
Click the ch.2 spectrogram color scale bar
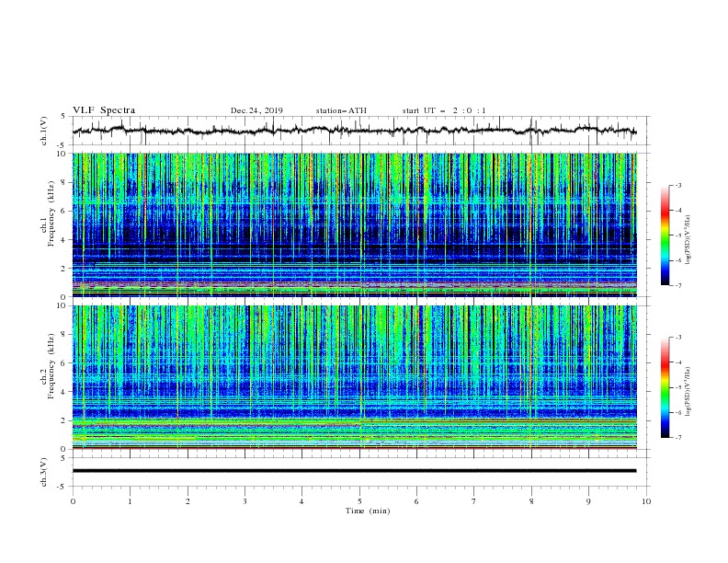(x=665, y=387)
